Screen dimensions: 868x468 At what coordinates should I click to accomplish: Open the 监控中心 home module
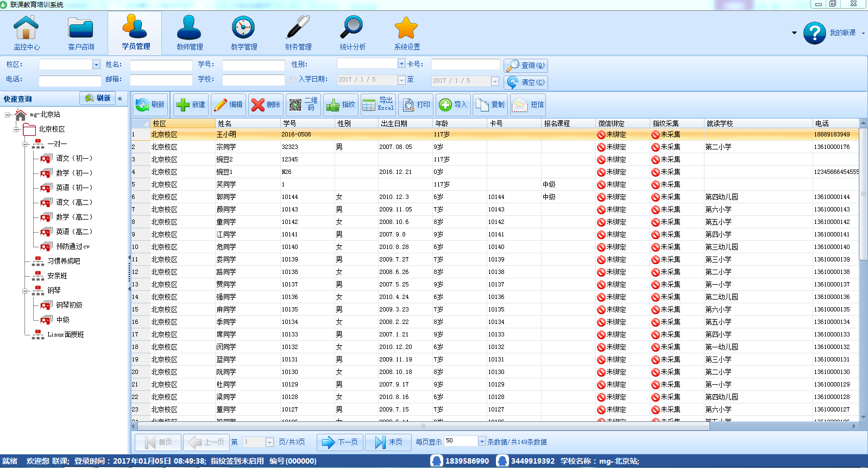click(27, 33)
